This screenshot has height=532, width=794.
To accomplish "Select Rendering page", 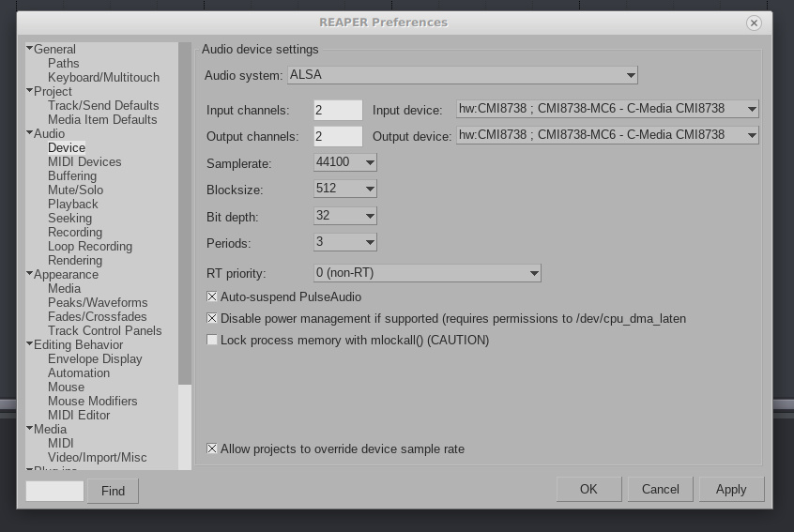I will 75,260.
